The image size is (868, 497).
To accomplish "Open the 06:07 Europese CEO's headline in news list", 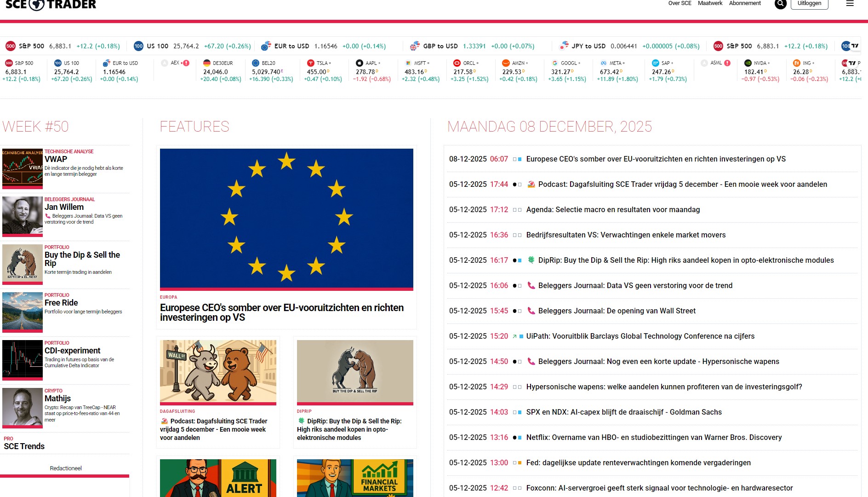I will [x=656, y=159].
